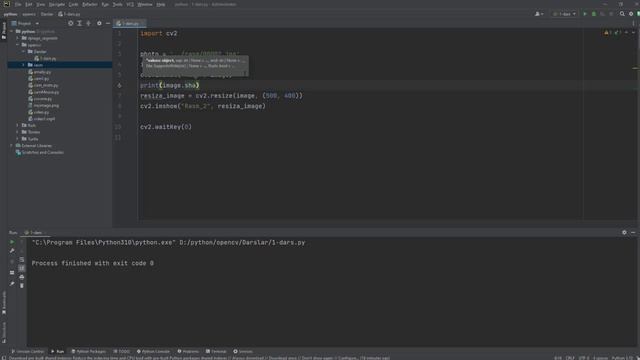Click the print icon in Run panel

pos(22,277)
